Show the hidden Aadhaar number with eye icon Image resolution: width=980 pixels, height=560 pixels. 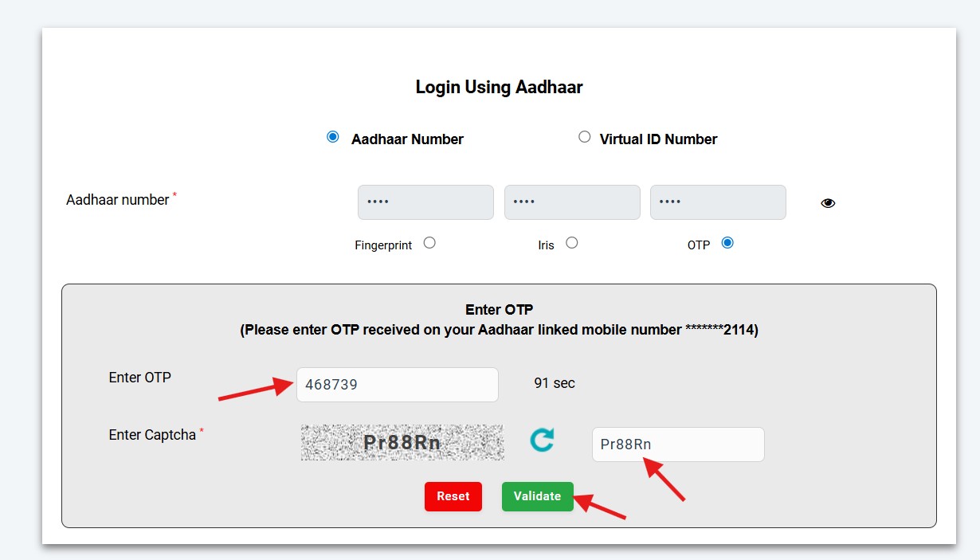tap(828, 203)
